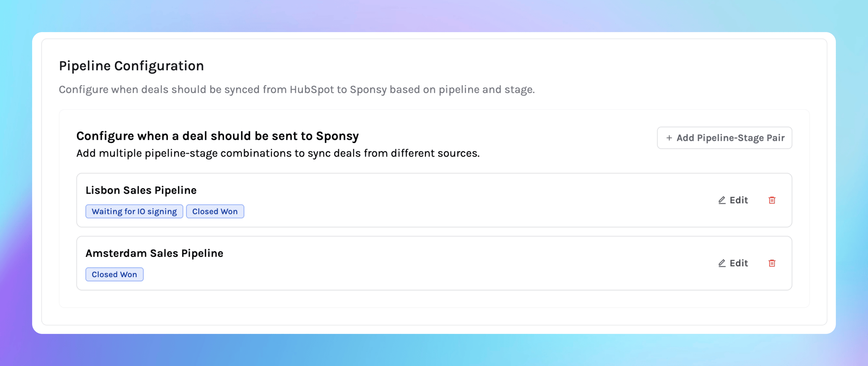
Task: Click the pencil icon for Lisbon pipeline
Action: [x=722, y=200]
